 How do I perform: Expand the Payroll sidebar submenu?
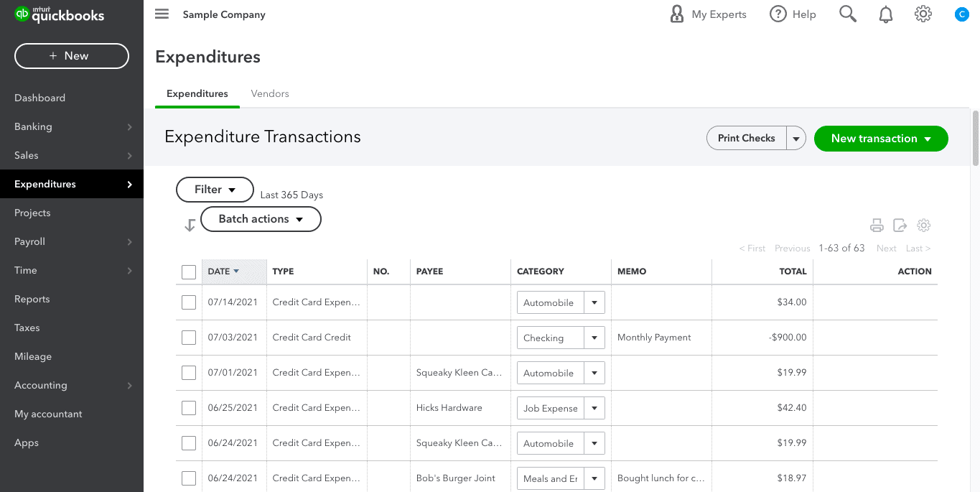130,242
